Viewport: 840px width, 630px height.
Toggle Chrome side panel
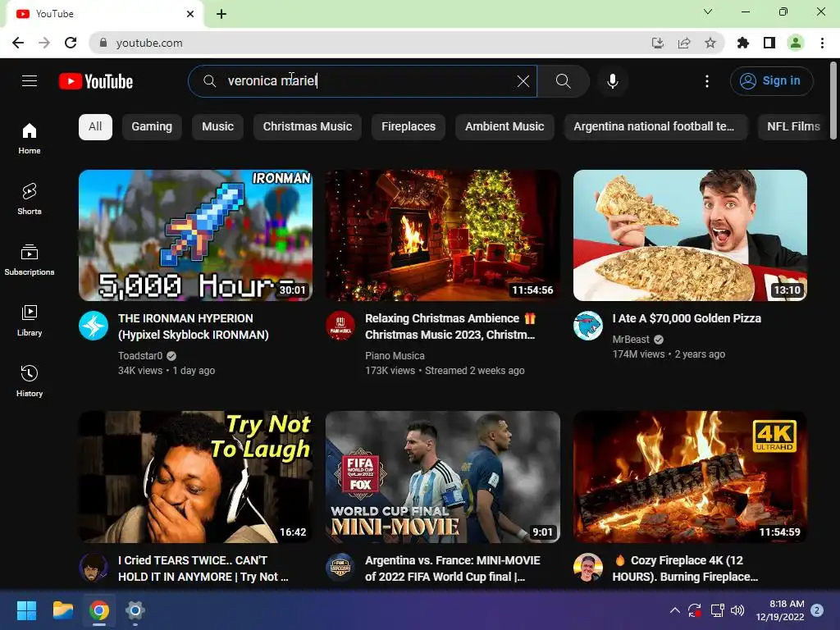[769, 43]
